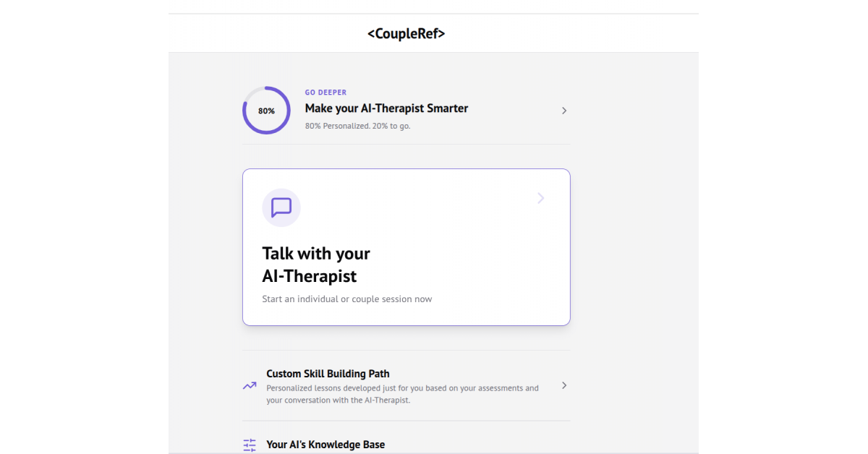This screenshot has width=868, height=454.
Task: Click Start an individual or couple session now
Action: click(347, 299)
